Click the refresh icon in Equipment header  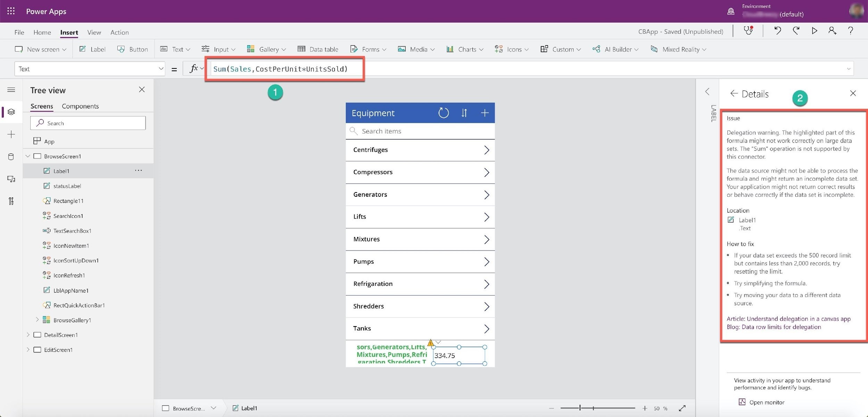(x=443, y=113)
